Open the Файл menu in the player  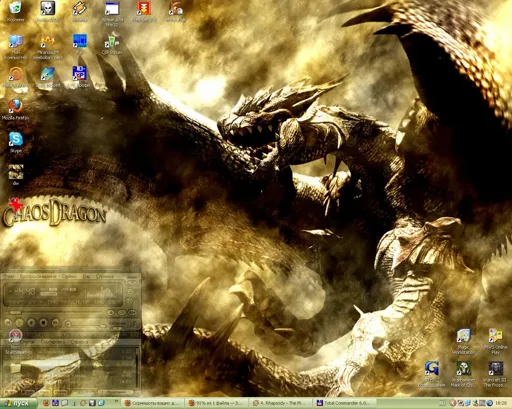(x=9, y=276)
